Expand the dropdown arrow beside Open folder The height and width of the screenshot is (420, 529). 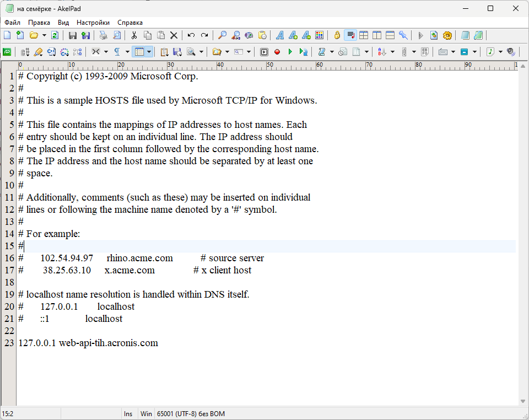[44, 35]
